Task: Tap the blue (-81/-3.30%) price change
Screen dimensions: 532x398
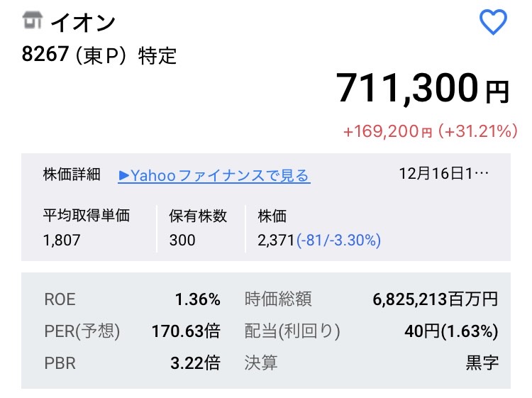Action: click(339, 240)
